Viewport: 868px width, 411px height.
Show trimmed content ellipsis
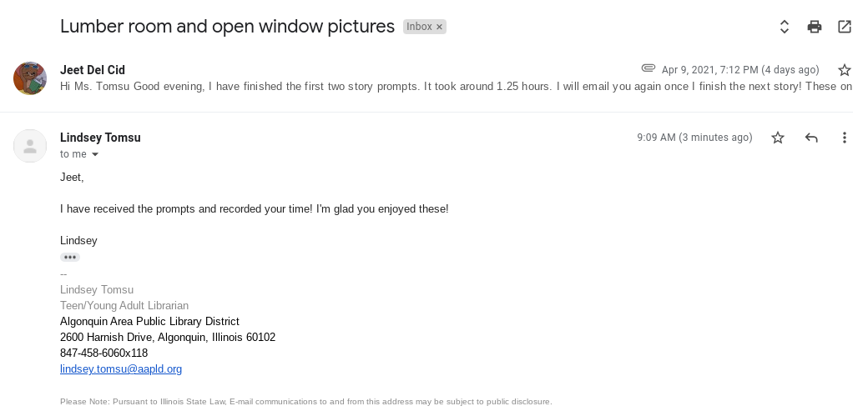click(70, 258)
